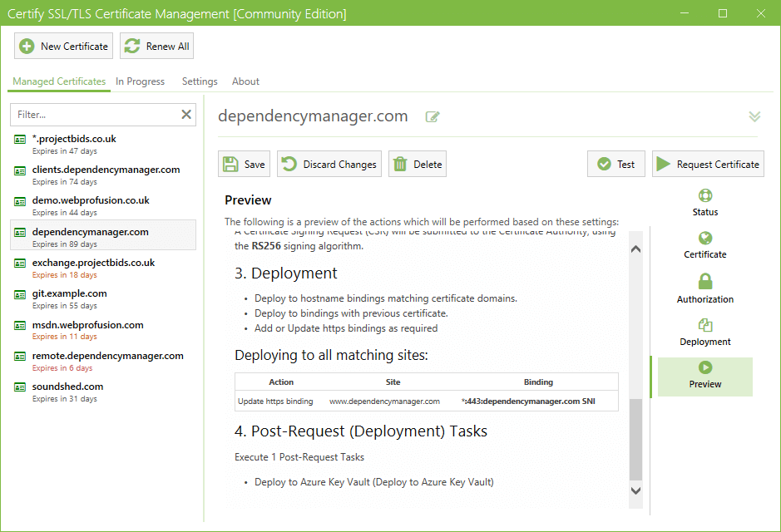Open the Settings tab
This screenshot has width=781, height=532.
point(200,81)
